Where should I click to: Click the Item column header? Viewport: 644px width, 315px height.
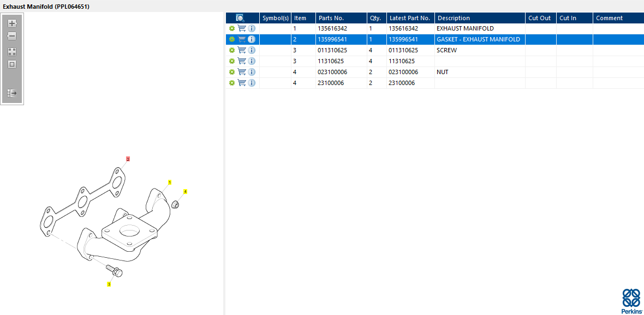[x=303, y=18]
